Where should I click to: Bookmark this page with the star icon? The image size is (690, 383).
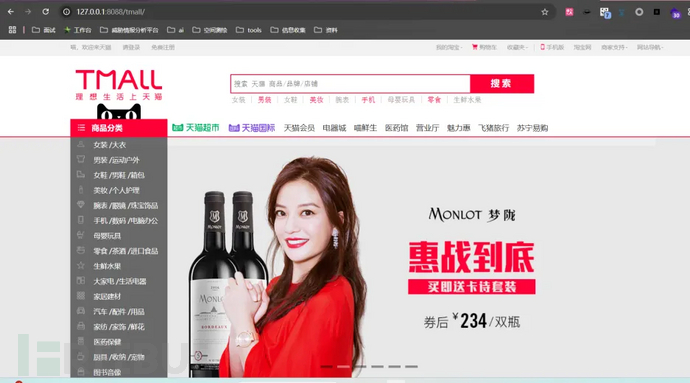(545, 12)
